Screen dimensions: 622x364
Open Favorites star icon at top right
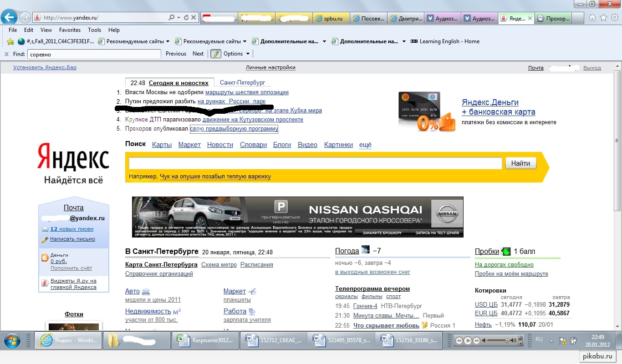(x=603, y=18)
